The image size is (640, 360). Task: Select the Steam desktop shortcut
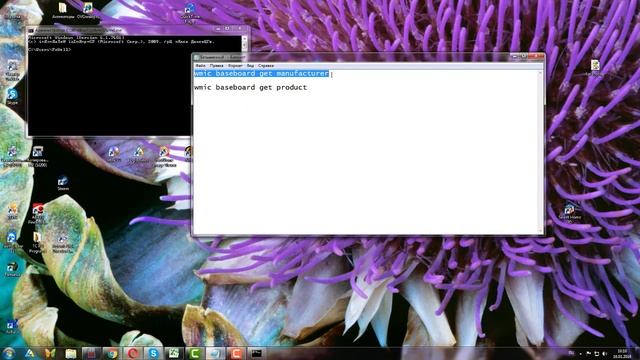click(x=63, y=183)
